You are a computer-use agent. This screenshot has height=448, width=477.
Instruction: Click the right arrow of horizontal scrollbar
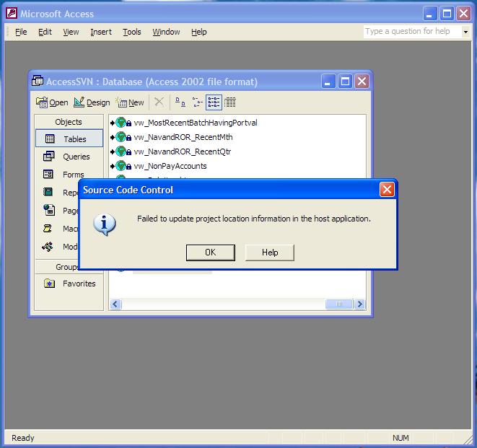[x=359, y=304]
